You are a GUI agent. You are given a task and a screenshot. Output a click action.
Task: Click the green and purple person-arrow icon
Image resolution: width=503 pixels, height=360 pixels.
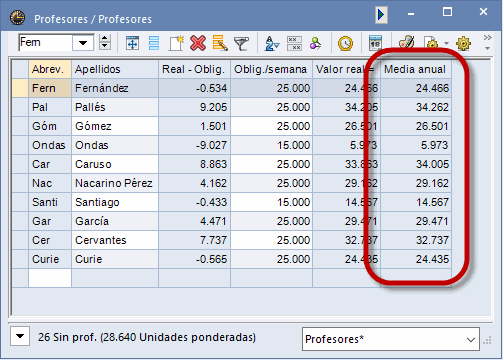point(315,44)
